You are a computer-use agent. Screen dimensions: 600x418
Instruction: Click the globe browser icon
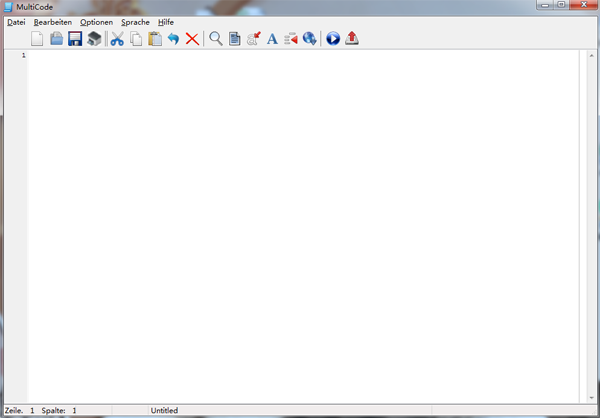(x=310, y=39)
